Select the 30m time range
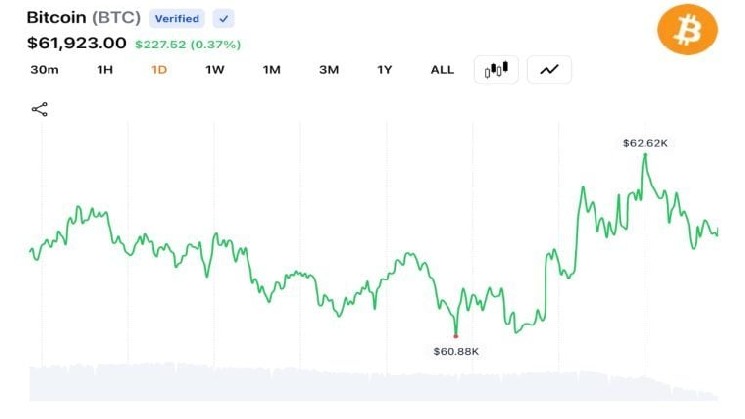745x419 pixels. (44, 70)
